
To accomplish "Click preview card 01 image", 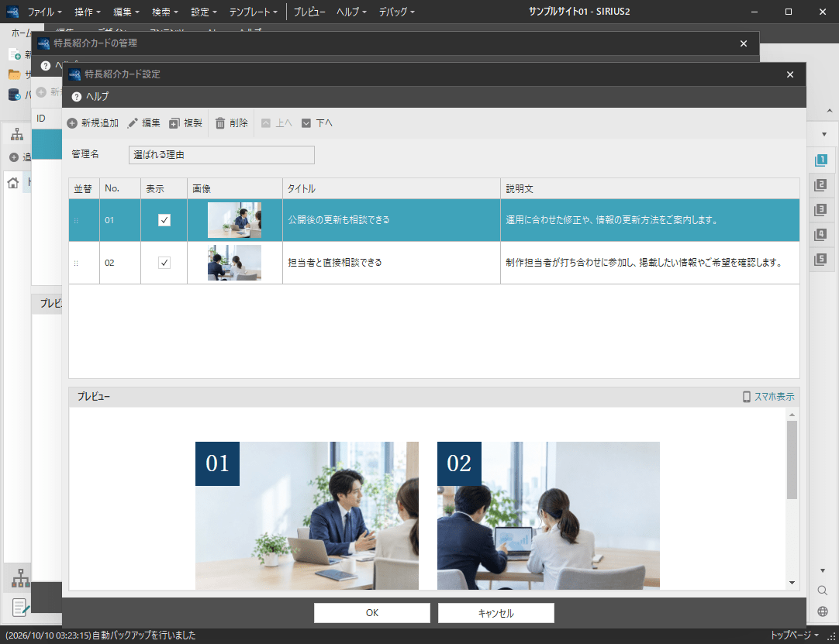I will 307,515.
